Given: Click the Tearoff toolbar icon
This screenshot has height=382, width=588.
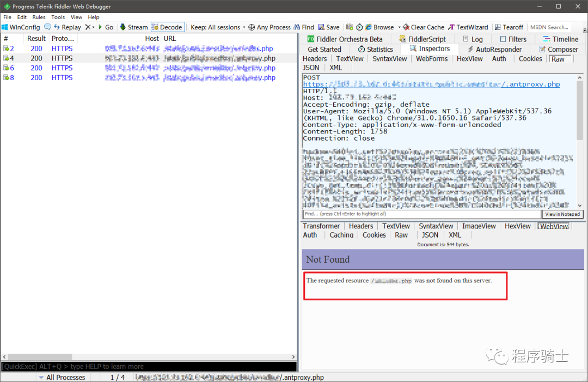Looking at the screenshot, I should click(498, 27).
